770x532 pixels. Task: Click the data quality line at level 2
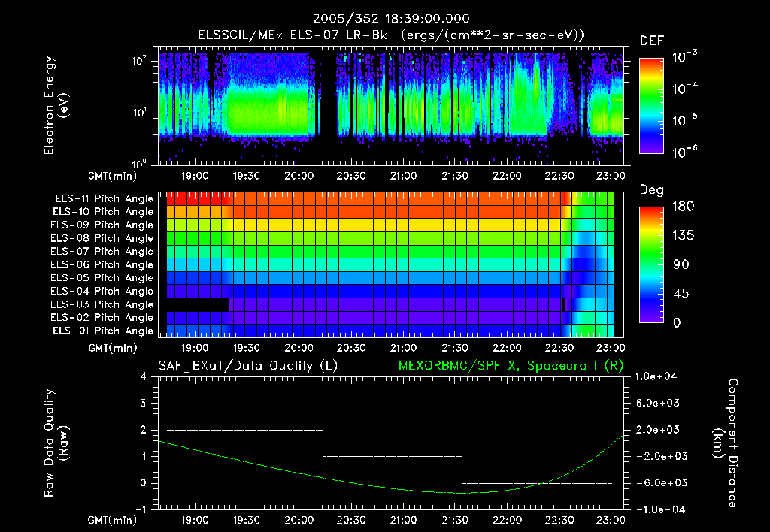[x=244, y=430]
